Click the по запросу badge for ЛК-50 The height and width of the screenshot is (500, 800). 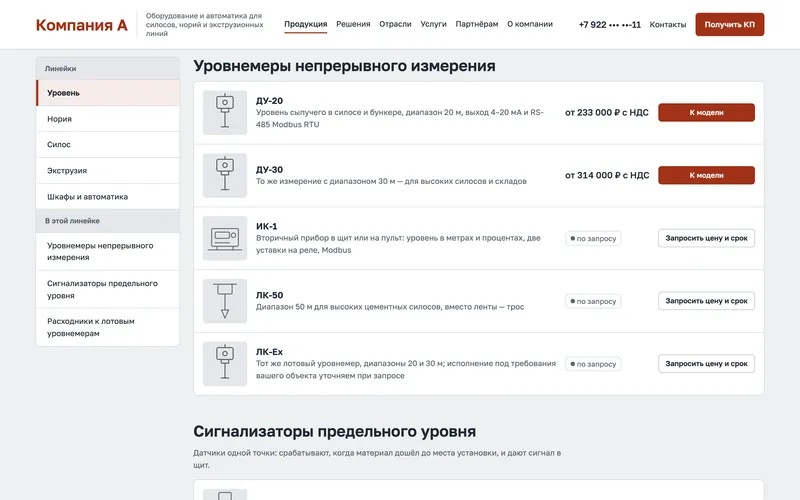[593, 301]
